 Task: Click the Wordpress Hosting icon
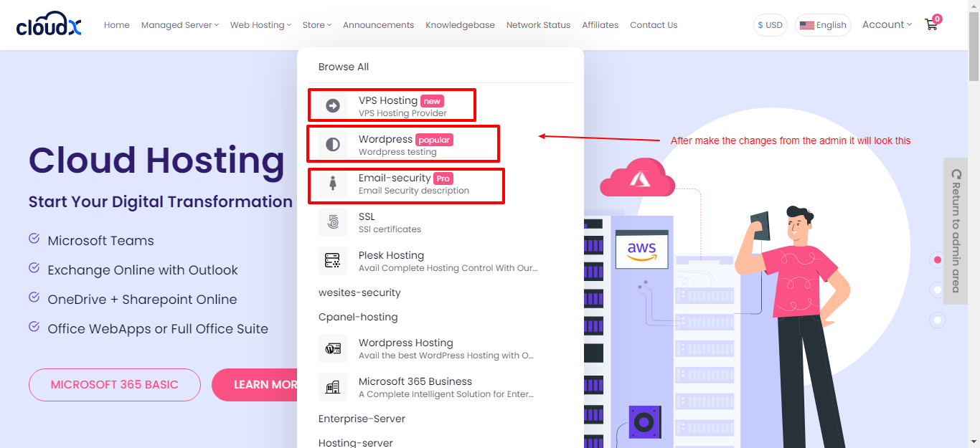[x=333, y=348]
